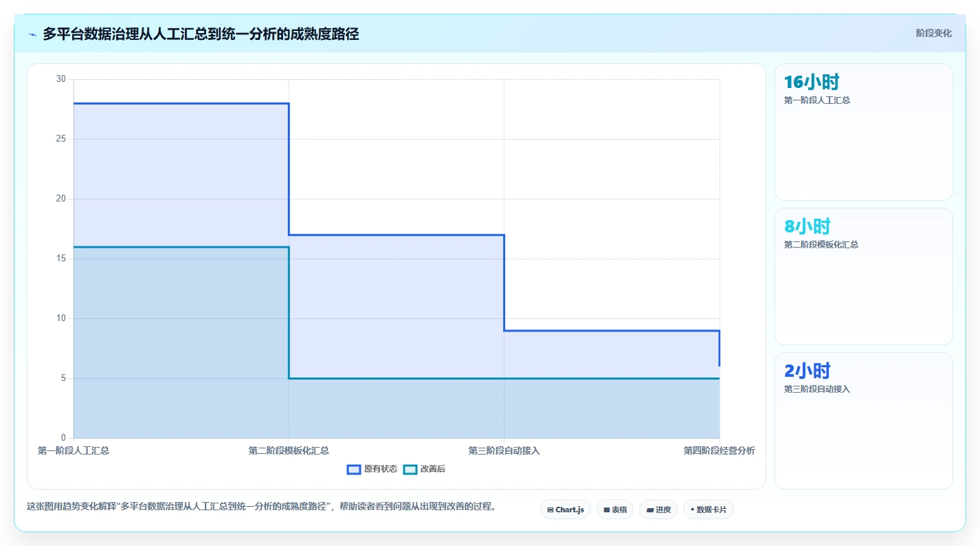This screenshot has height=546, width=980.
Task: Click the Chart.js tag chip
Action: 566,510
